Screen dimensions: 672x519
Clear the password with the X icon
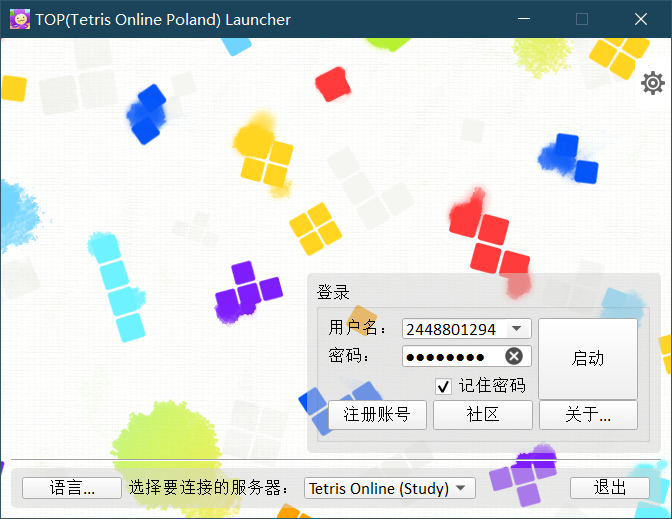pyautogui.click(x=513, y=356)
